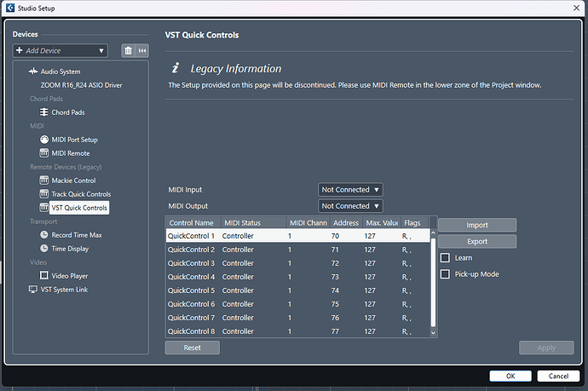This screenshot has height=391, width=588.
Task: Click the MIDI Channel column header
Action: (308, 222)
